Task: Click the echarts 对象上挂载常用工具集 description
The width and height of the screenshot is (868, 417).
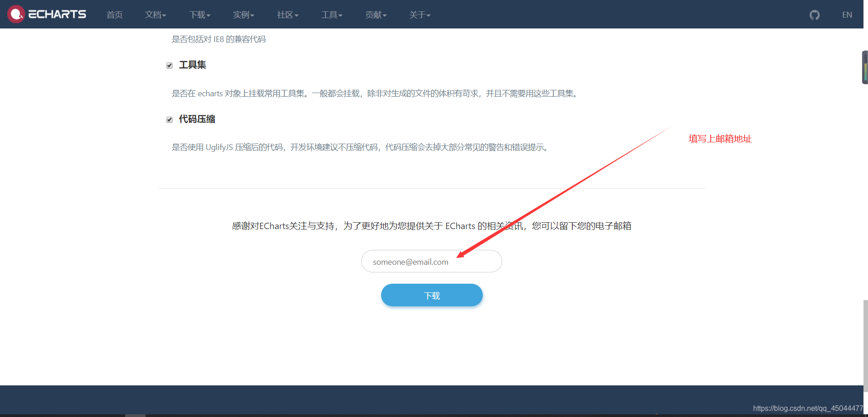Action: (x=376, y=94)
